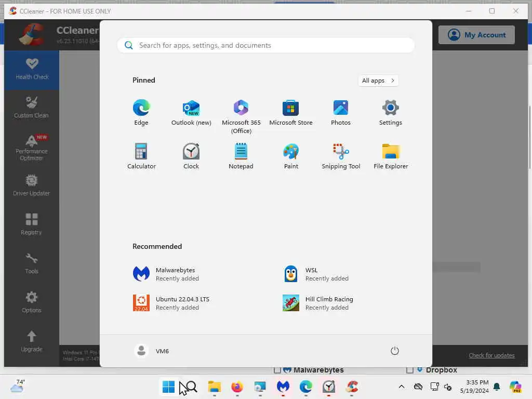Open recommended Hill Climb Racing
532x399 pixels.
point(318,303)
